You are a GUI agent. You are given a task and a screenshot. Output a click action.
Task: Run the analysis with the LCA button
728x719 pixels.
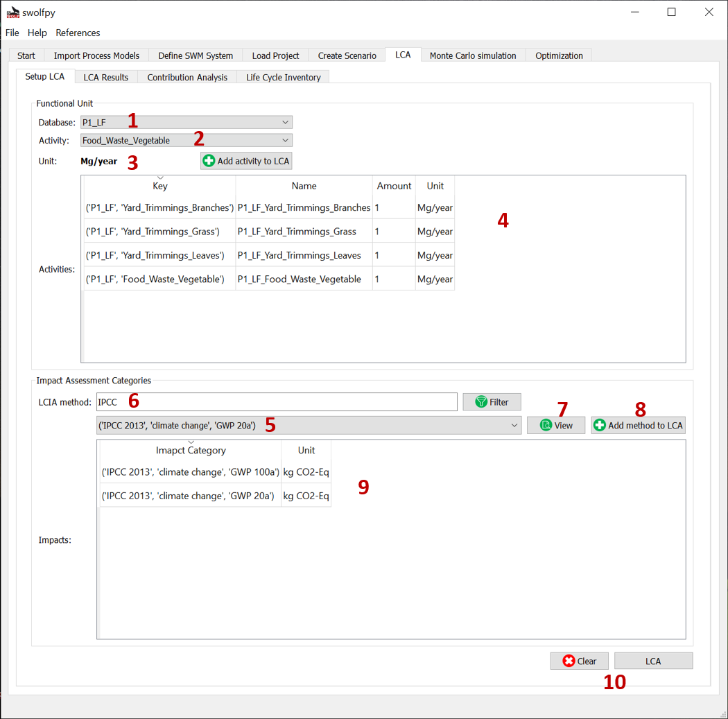pos(653,661)
